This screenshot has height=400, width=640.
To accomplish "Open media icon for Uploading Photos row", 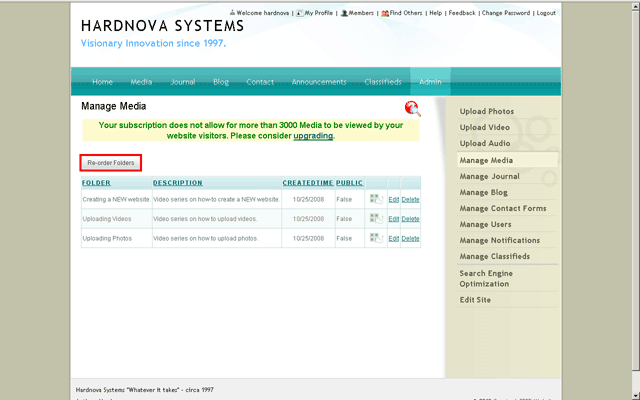I will (376, 237).
